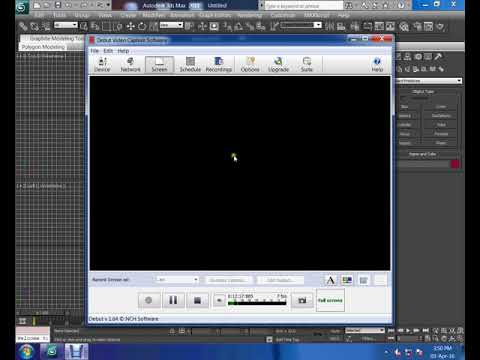Viewport: 480px width, 360px height.
Task: Collapse the Name and Color rollout
Action: point(422,154)
